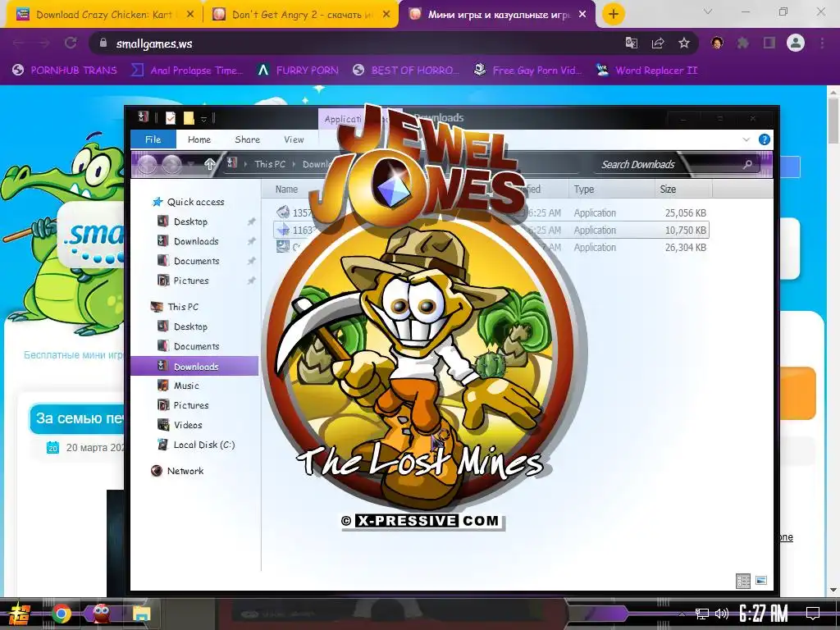Open the notification center icon
This screenshot has height=630, width=840.
tap(813, 614)
